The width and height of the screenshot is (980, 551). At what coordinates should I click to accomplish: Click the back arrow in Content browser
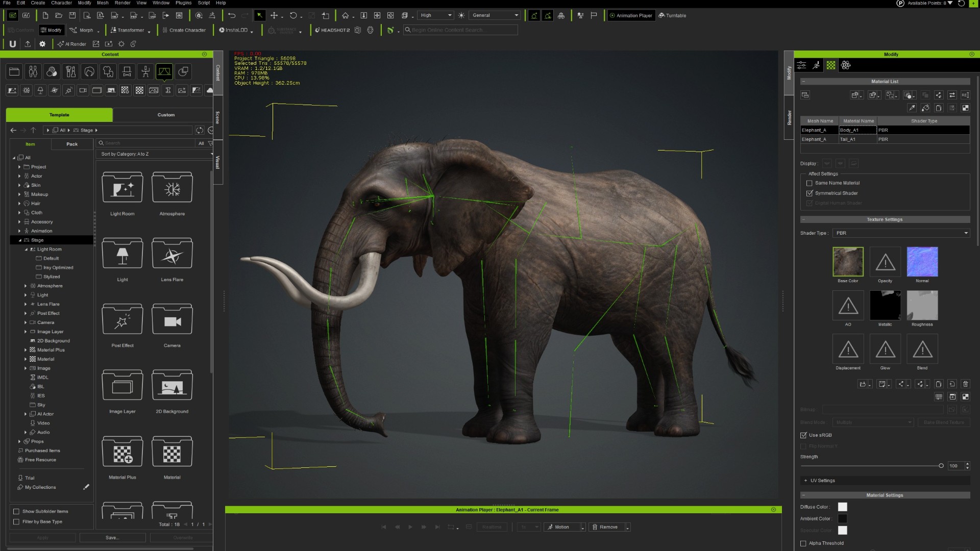[x=14, y=130]
